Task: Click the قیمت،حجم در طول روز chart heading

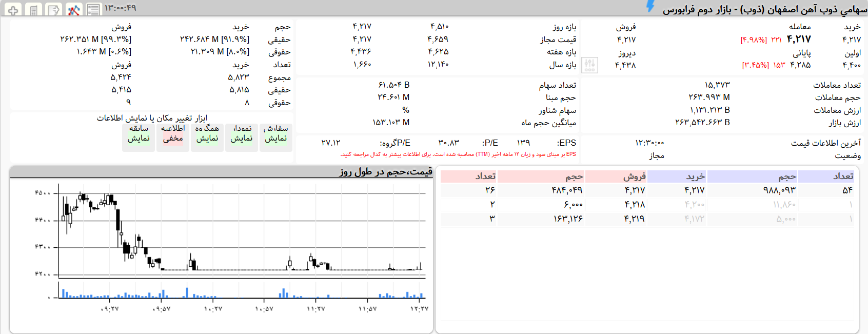Action: [386, 172]
